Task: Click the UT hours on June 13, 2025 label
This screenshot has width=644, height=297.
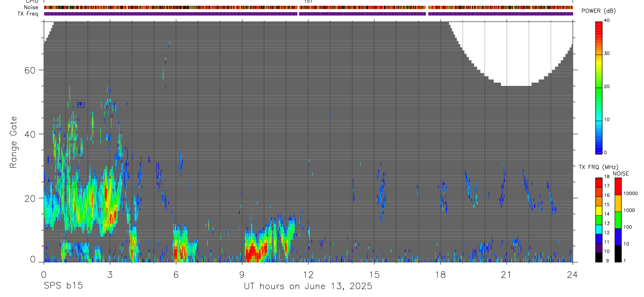Action: (308, 287)
